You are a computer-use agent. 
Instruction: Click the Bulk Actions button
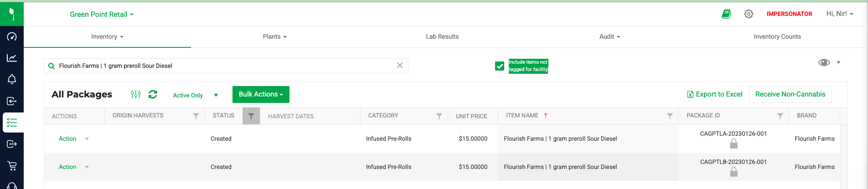[x=261, y=94]
